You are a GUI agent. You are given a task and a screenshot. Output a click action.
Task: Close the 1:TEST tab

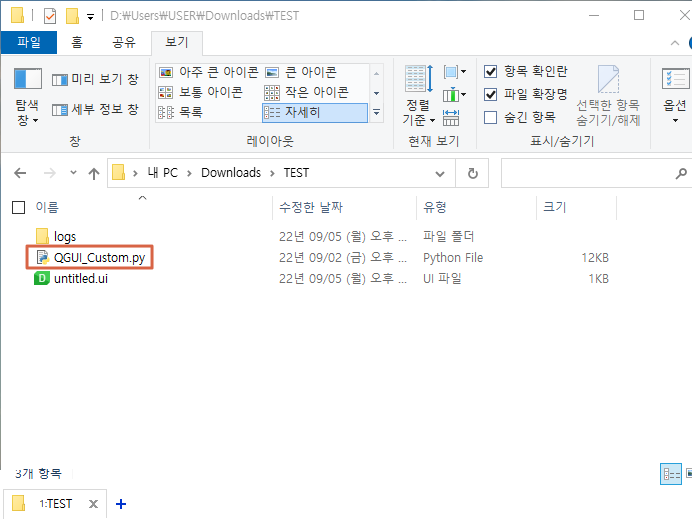93,504
